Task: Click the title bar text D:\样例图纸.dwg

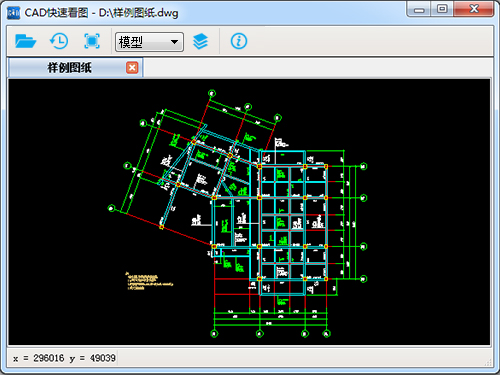Action: (x=138, y=13)
